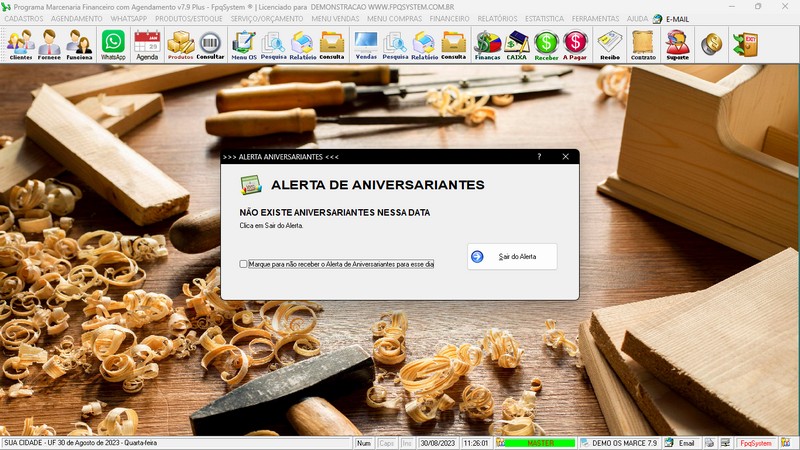This screenshot has width=800, height=450.
Task: Close the Alerta Aniversariantes dialog
Action: click(565, 157)
